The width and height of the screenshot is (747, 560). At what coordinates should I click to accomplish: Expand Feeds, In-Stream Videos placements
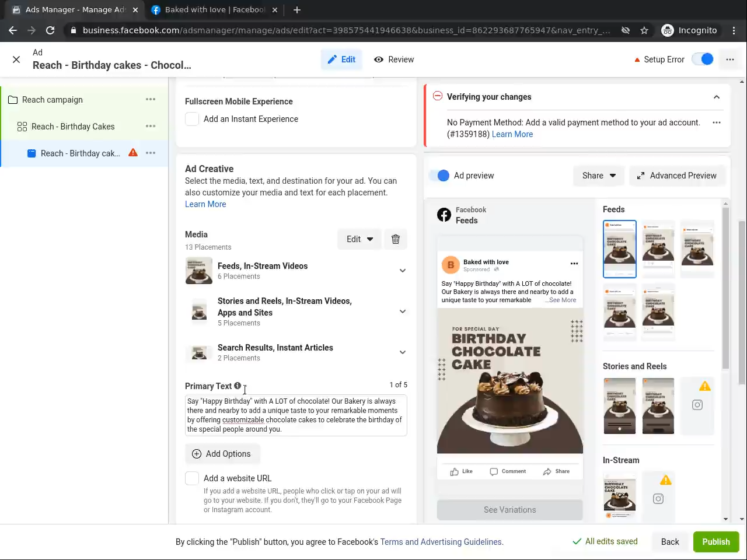402,271
